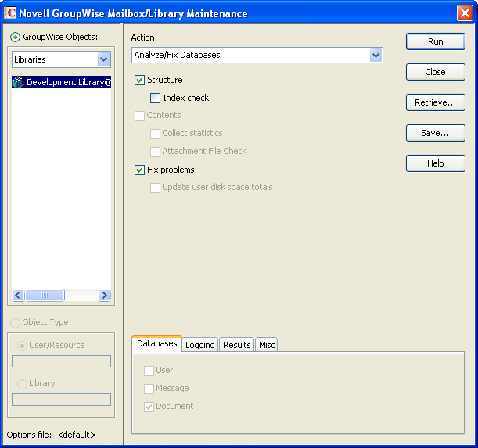Click the horizontal scrollbar thumb in object list

pos(45,295)
